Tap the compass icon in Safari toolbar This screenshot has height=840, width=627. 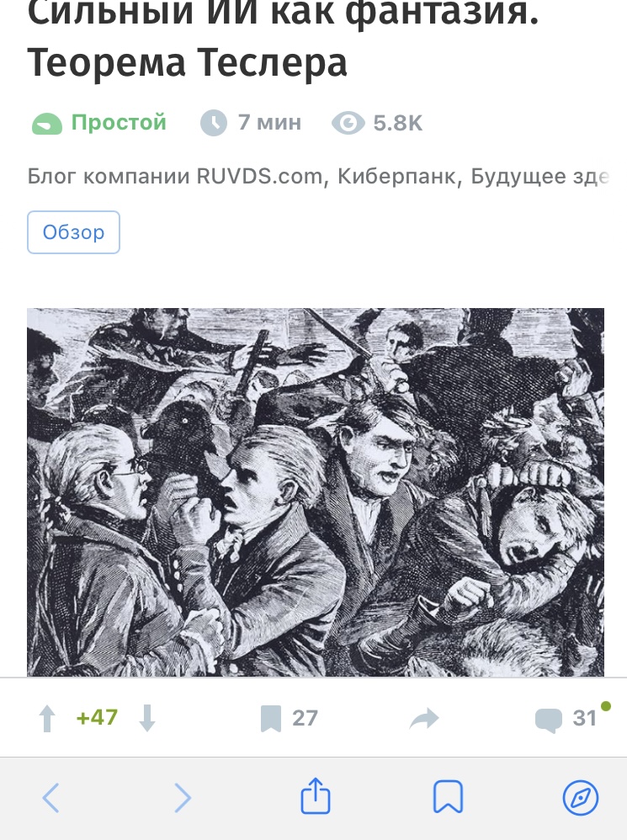[x=581, y=798]
